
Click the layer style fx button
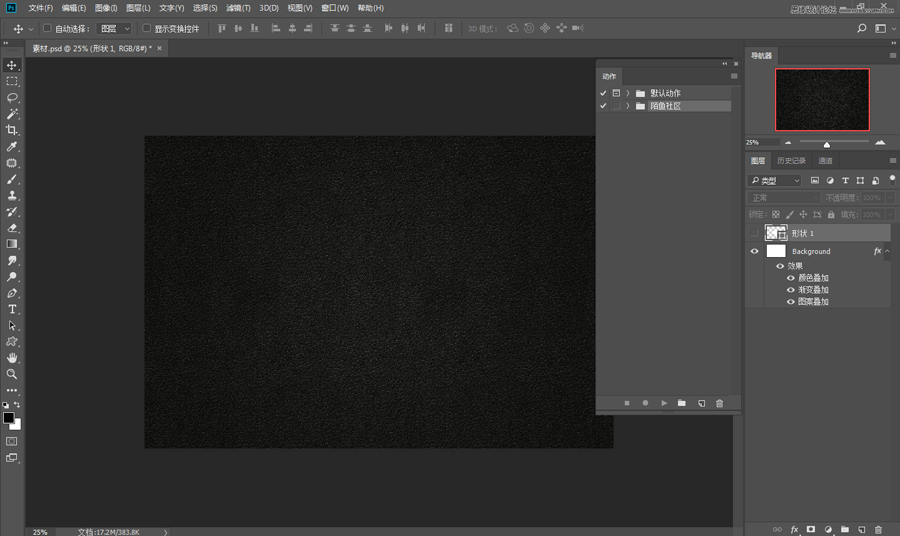tap(794, 528)
